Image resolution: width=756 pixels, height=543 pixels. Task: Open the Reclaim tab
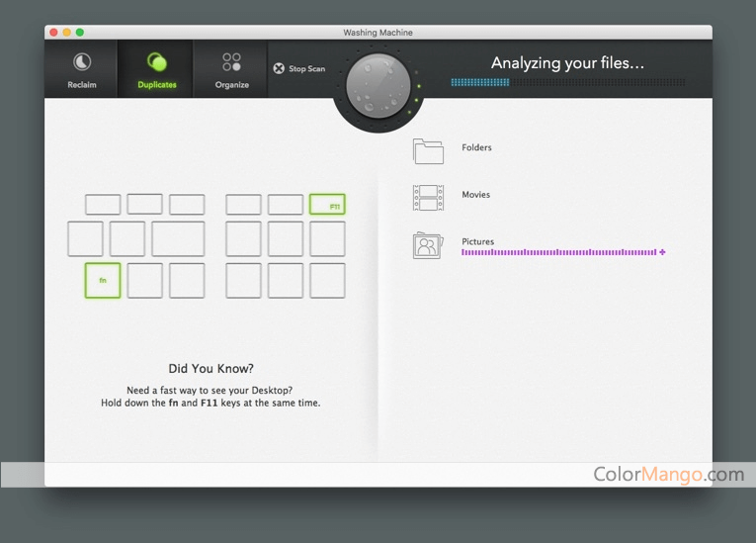pos(81,69)
